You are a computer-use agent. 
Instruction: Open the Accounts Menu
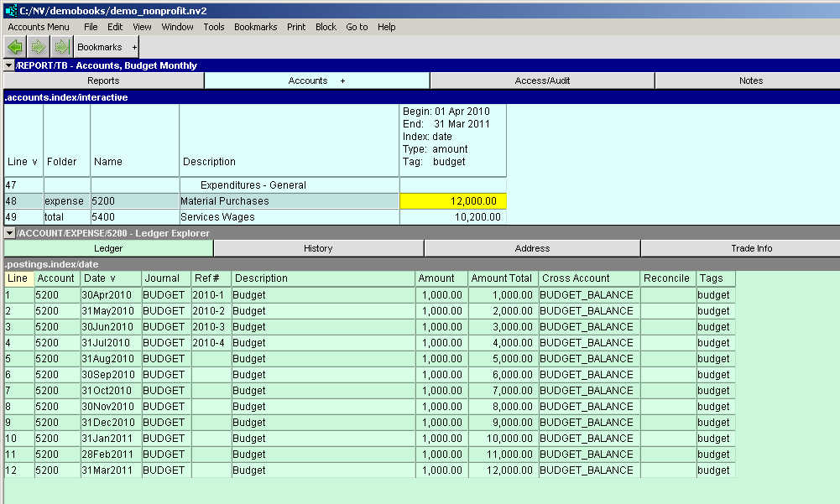point(39,27)
